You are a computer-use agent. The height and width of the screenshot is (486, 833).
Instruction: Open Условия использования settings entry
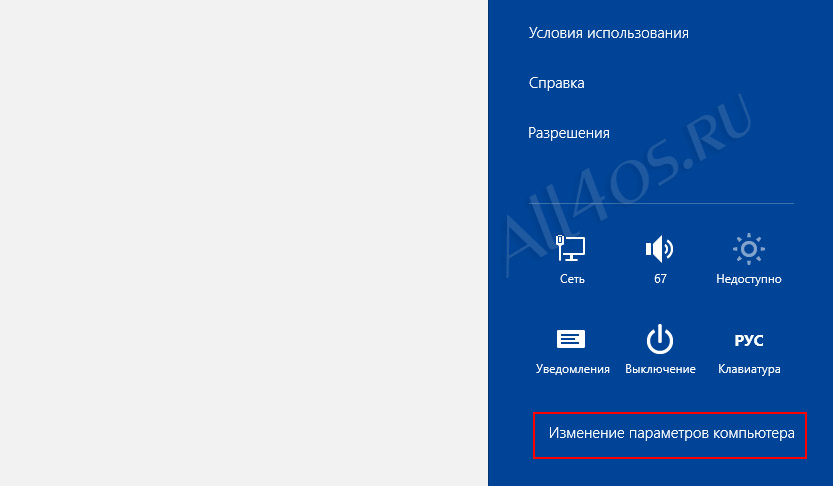click(x=608, y=33)
